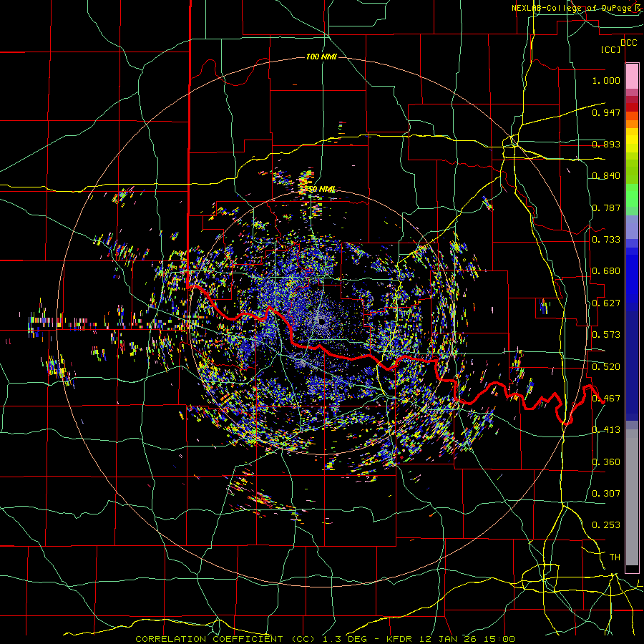The image size is (644, 644).
Task: Click the radar site dot at map center
Action: pyautogui.click(x=321, y=321)
